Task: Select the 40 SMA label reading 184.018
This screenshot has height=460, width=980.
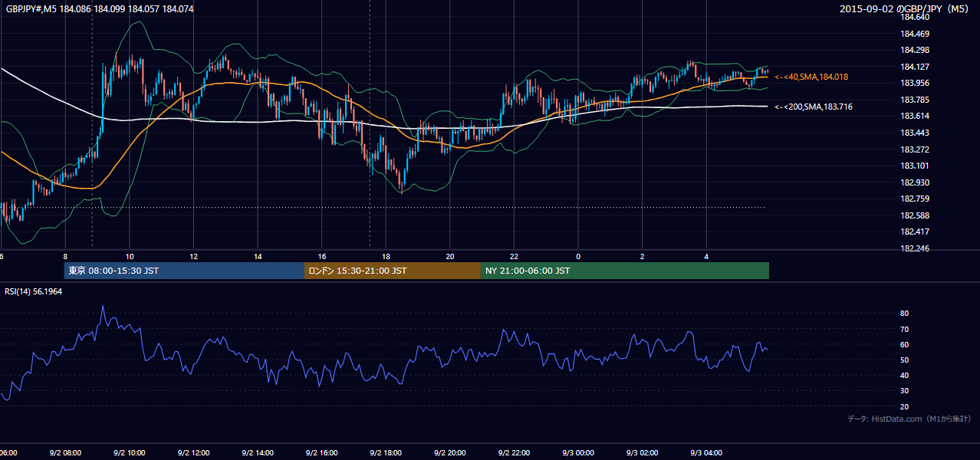Action: point(811,77)
